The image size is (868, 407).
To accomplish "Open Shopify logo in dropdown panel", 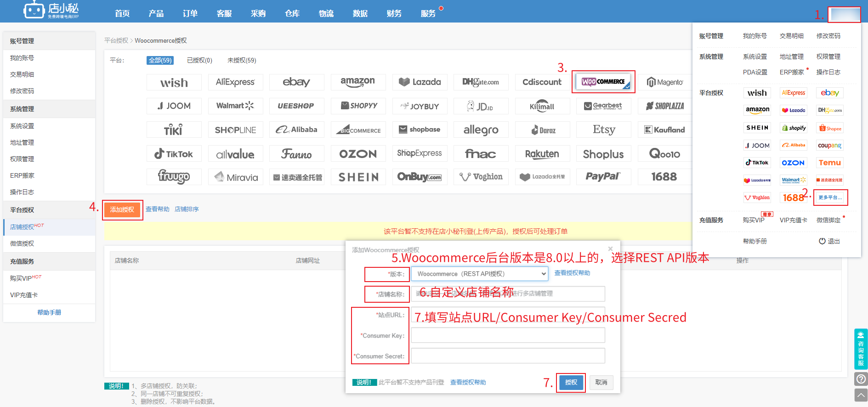I will click(794, 128).
